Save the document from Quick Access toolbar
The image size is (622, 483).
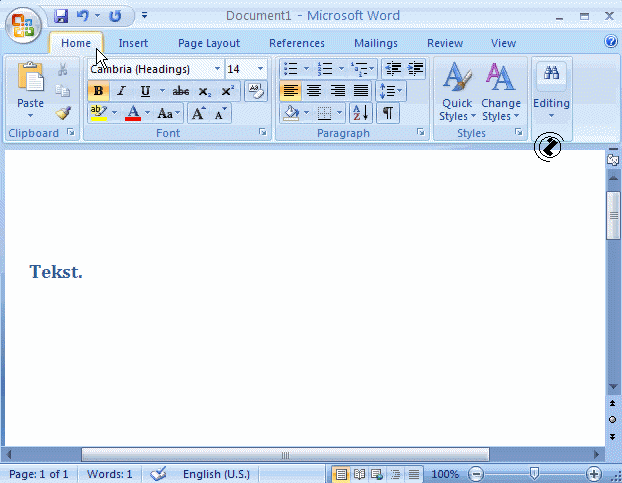click(61, 16)
